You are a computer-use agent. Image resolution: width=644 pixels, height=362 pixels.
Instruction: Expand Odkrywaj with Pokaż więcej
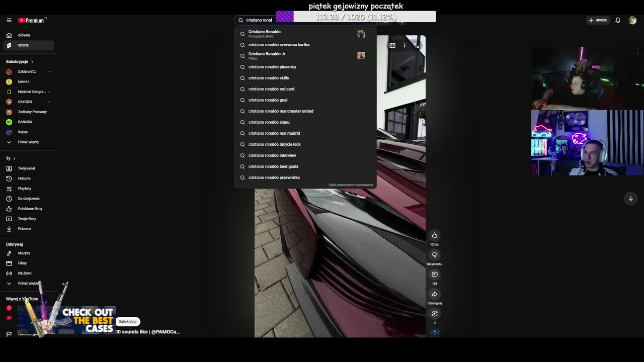(x=29, y=283)
